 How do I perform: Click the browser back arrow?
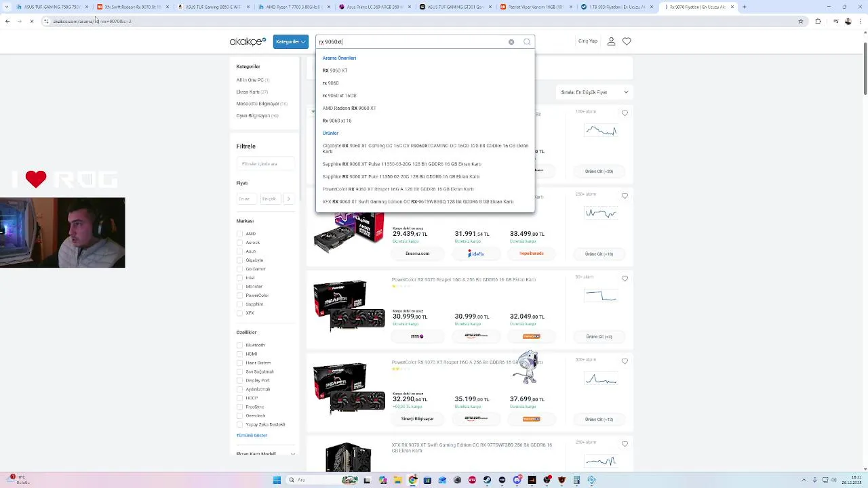[x=7, y=21]
